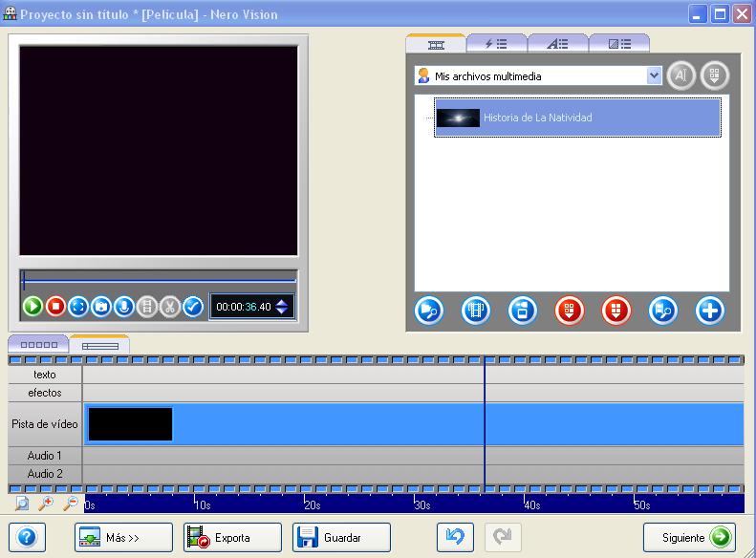The width and height of the screenshot is (756, 558).
Task: Switch to storyboard view tab
Action: 38,345
